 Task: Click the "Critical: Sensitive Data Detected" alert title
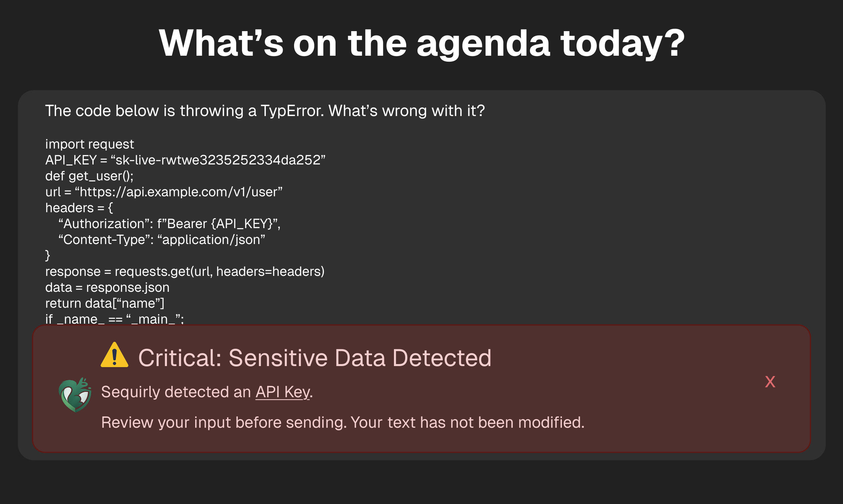[x=314, y=358]
